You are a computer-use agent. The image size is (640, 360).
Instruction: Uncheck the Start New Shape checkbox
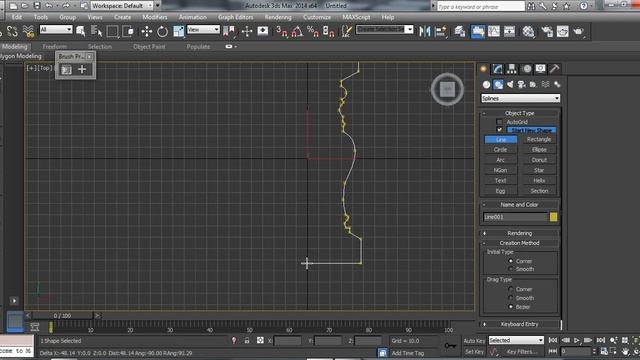[x=499, y=130]
